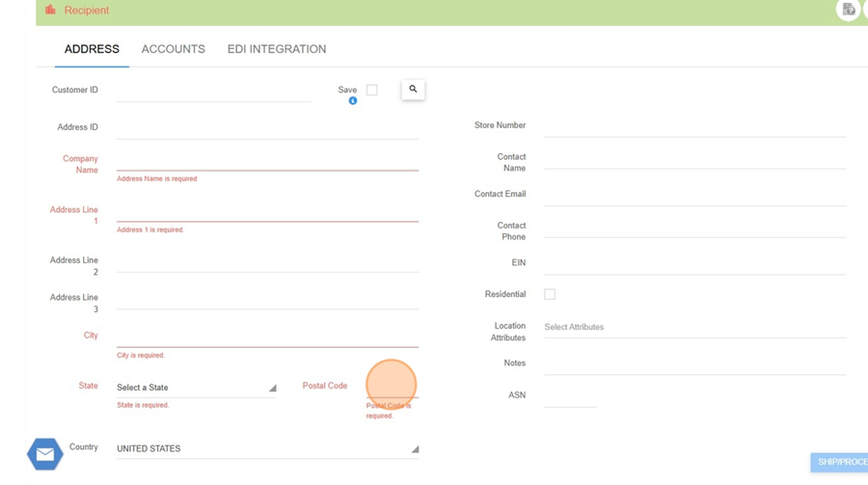The width and height of the screenshot is (868, 485).
Task: Expand the Country dropdown showing United States
Action: [267, 448]
